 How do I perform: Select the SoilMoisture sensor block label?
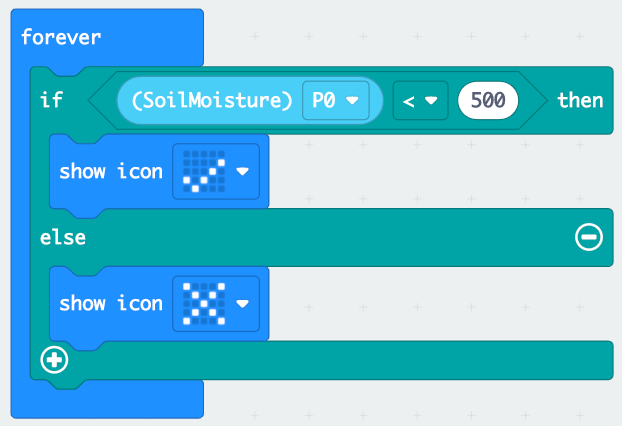pos(208,100)
